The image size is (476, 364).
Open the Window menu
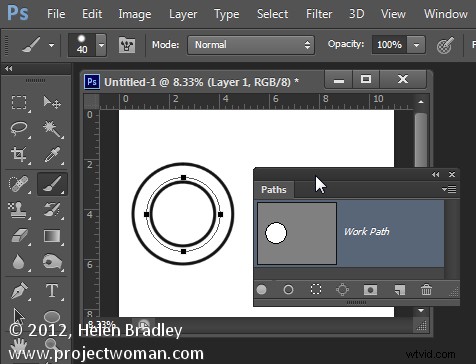tap(446, 14)
